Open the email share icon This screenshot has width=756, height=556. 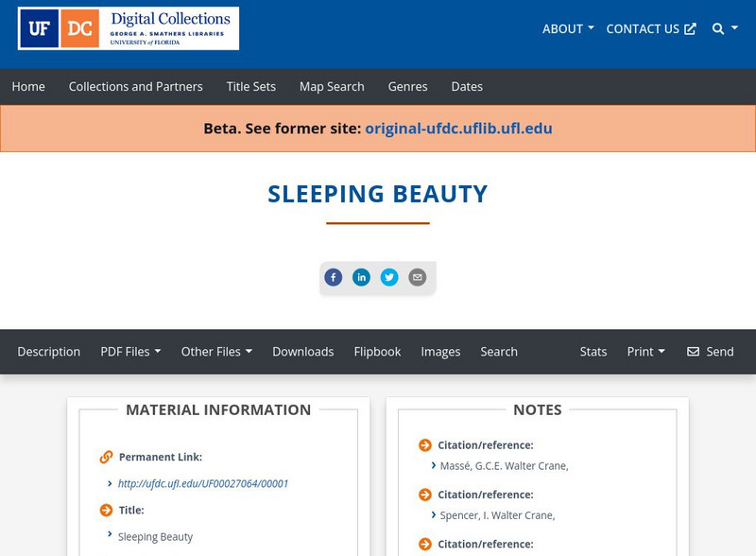(417, 277)
